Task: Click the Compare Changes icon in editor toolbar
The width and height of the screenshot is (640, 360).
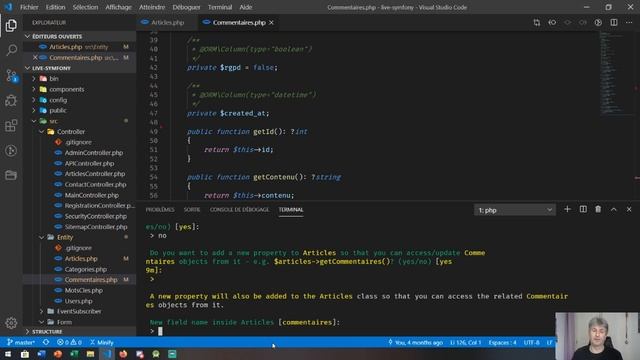Action: point(537,22)
